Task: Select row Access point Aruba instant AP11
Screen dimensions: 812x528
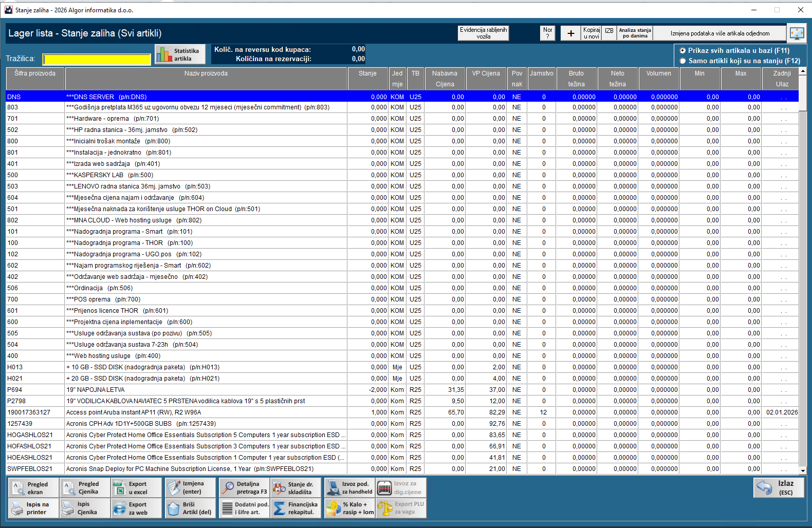Action: point(402,412)
